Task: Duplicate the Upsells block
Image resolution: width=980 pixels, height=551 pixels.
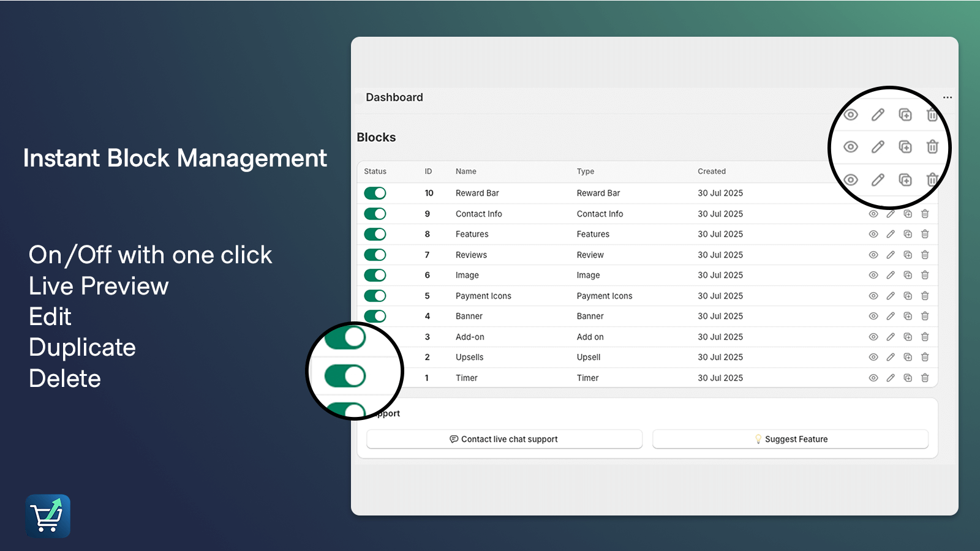Action: [x=908, y=357]
